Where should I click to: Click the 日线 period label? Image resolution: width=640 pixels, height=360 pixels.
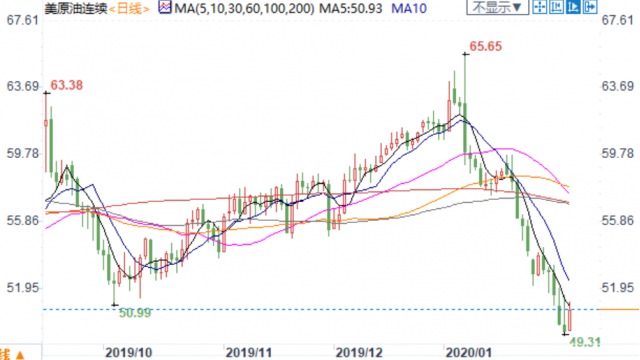point(129,8)
